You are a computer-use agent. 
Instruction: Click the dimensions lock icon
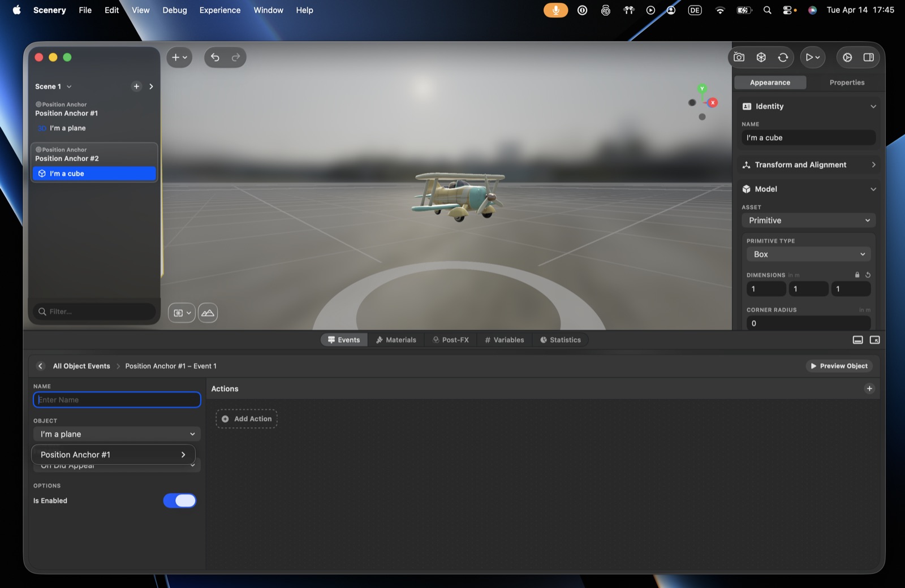pos(857,275)
